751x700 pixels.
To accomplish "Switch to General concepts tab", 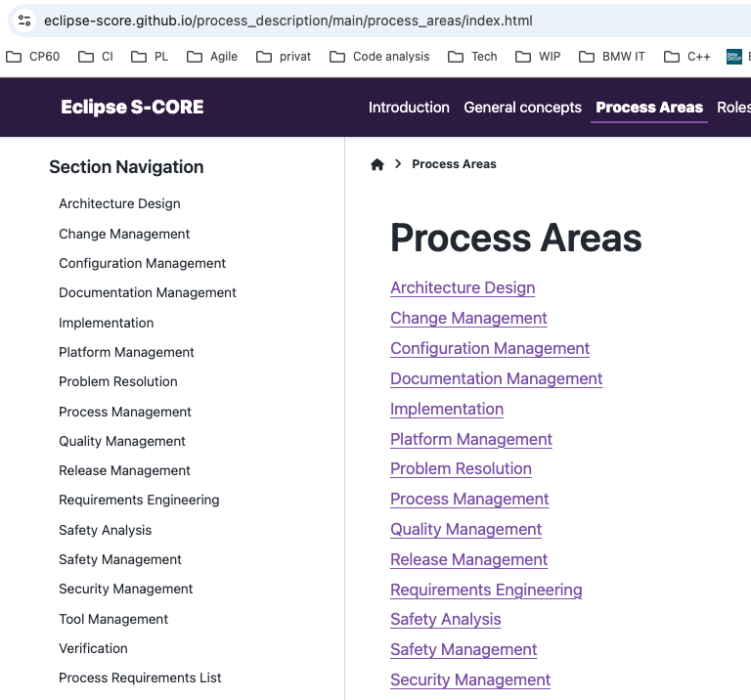I will pos(522,108).
